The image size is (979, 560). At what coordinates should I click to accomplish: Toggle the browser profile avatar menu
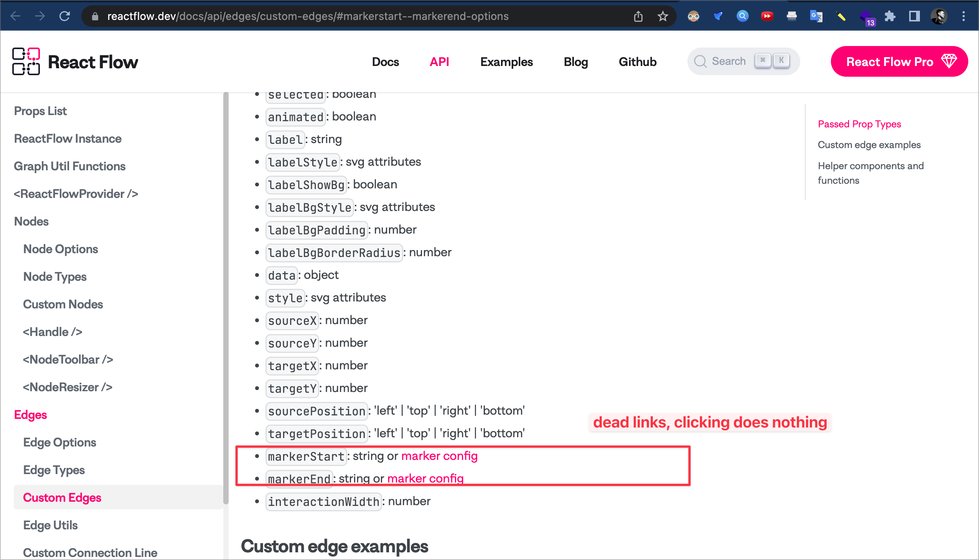pos(939,16)
